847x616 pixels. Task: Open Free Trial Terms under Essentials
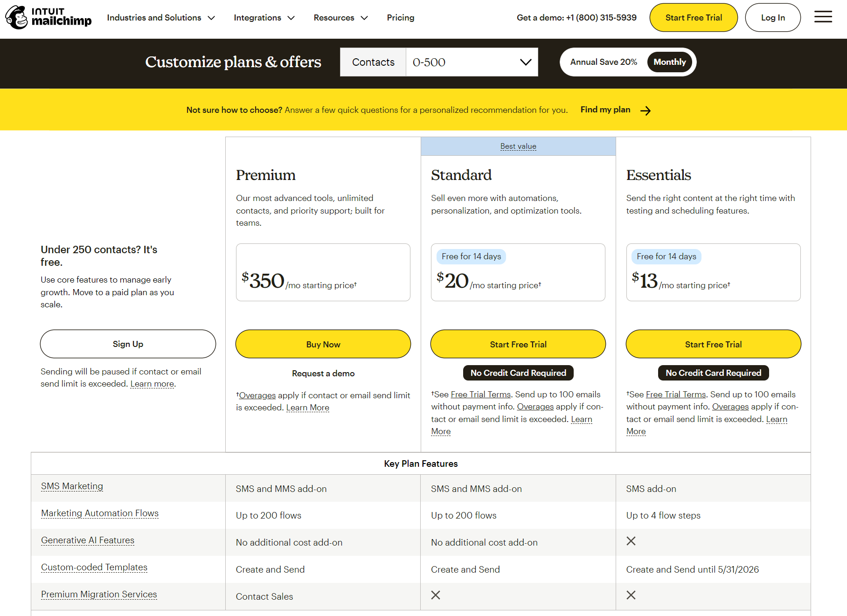(x=676, y=395)
